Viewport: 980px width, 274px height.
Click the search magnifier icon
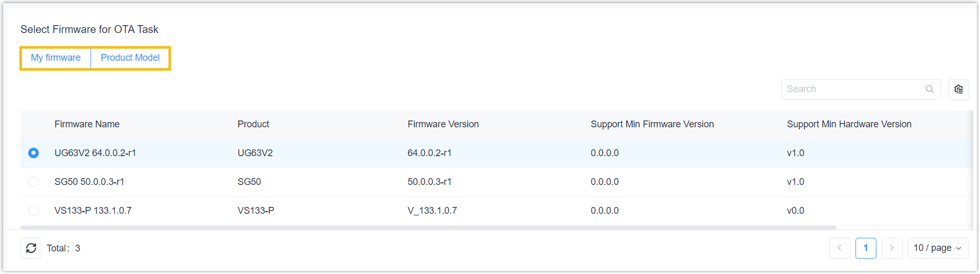[x=930, y=90]
